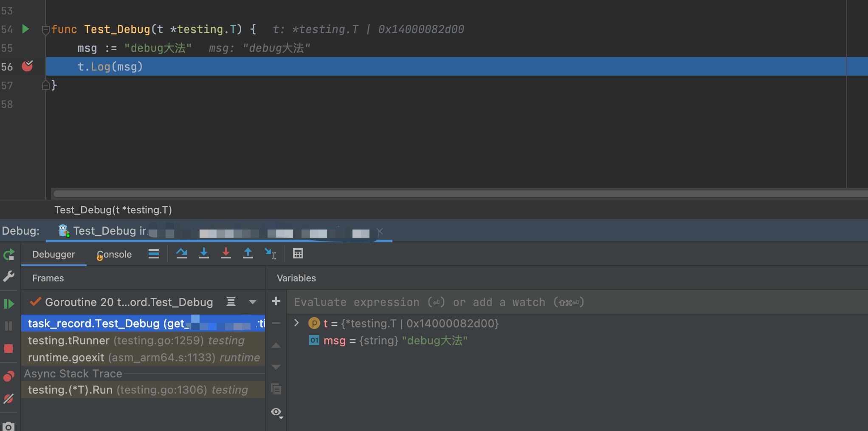The height and width of the screenshot is (431, 868).
Task: Switch to the Debugger tab
Action: [x=54, y=254]
